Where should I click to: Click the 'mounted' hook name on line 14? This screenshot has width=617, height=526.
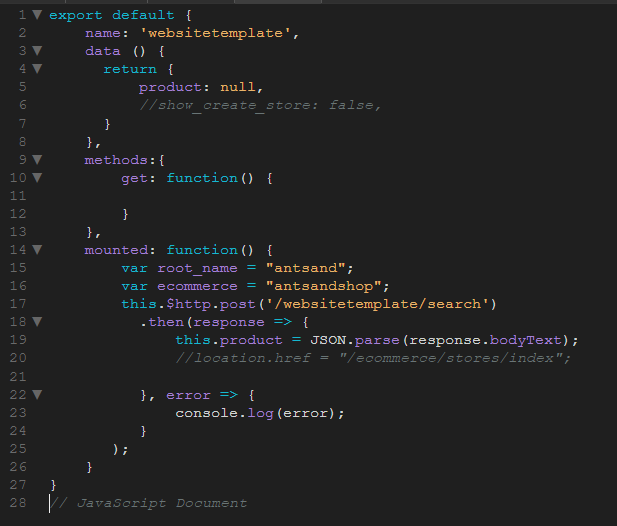[x=116, y=250]
